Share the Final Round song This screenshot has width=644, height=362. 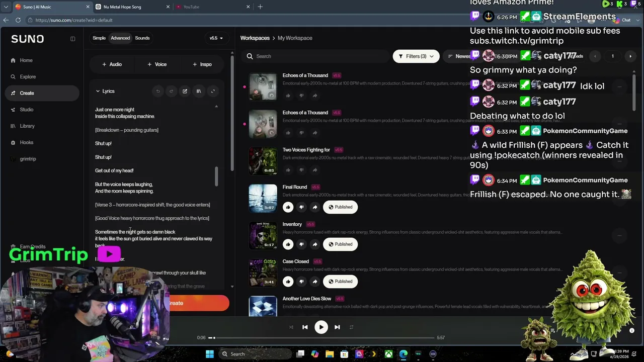[315, 207]
